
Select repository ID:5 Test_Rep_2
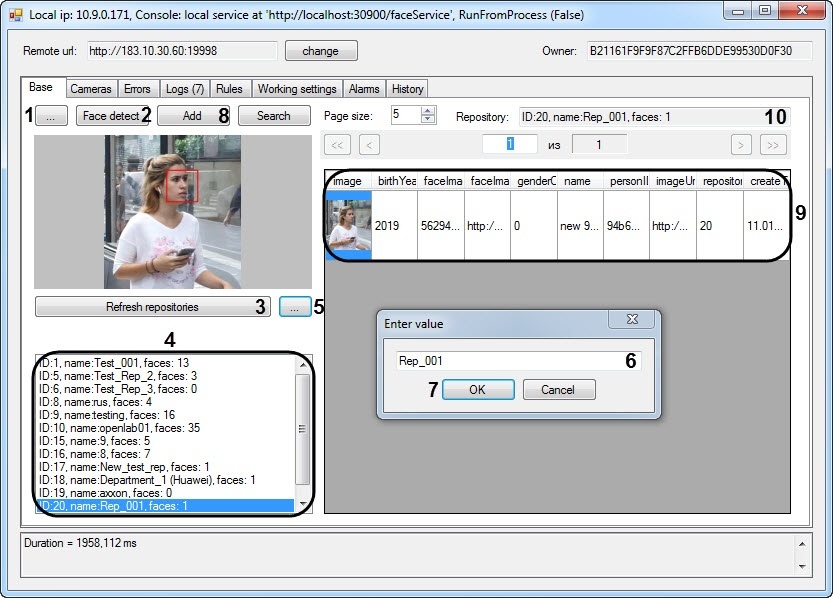point(165,376)
